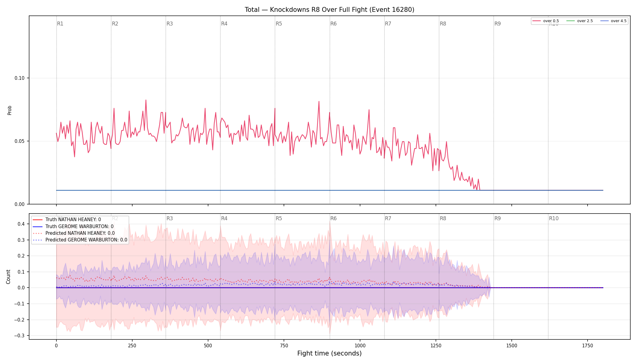Image resolution: width=637 pixels, height=364 pixels.
Task: Click the 'Fight time (seconds)' axis label
Action: [329, 353]
